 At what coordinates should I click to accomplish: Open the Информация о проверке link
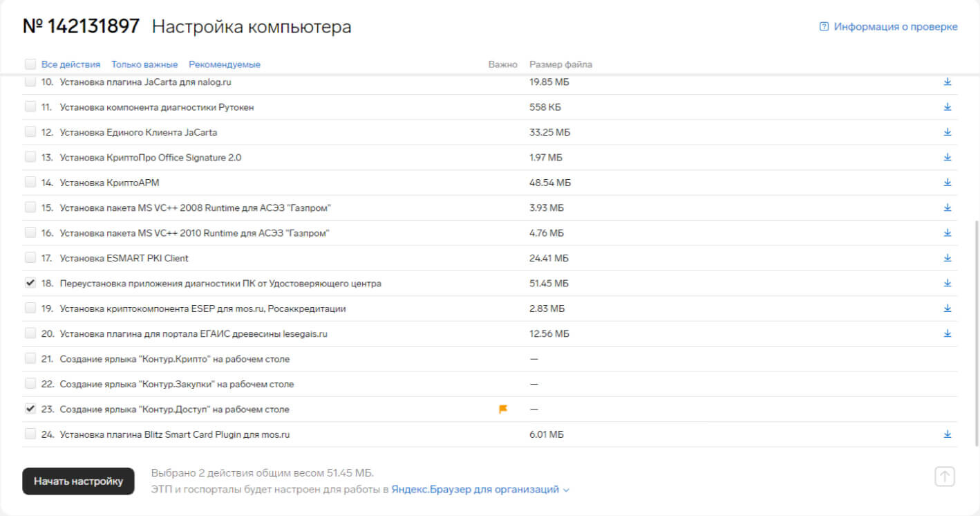[x=896, y=27]
